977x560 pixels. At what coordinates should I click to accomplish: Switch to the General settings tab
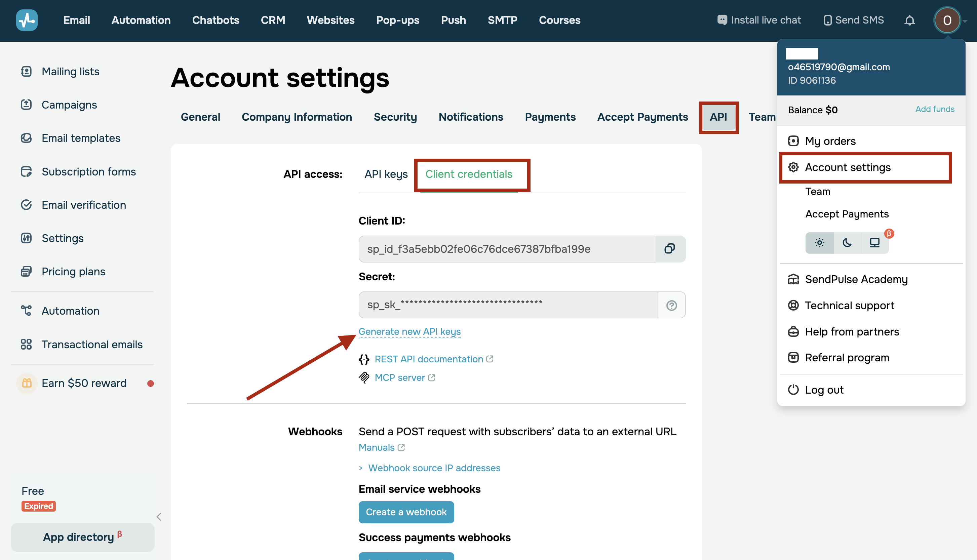pyautogui.click(x=200, y=117)
